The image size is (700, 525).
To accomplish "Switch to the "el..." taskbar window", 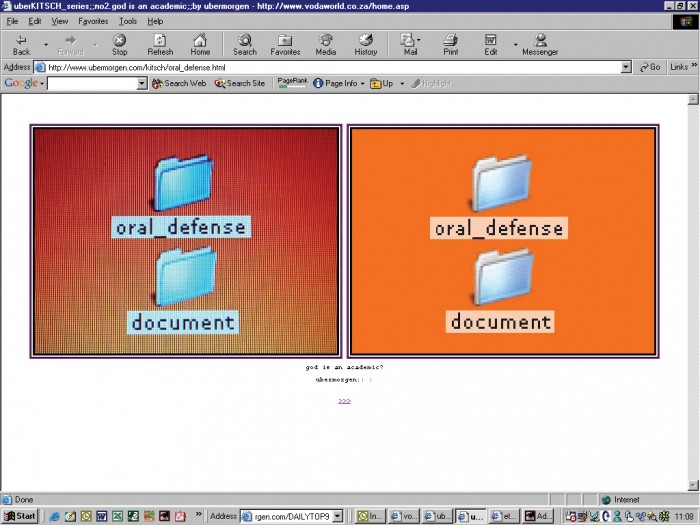I will pyautogui.click(x=504, y=517).
